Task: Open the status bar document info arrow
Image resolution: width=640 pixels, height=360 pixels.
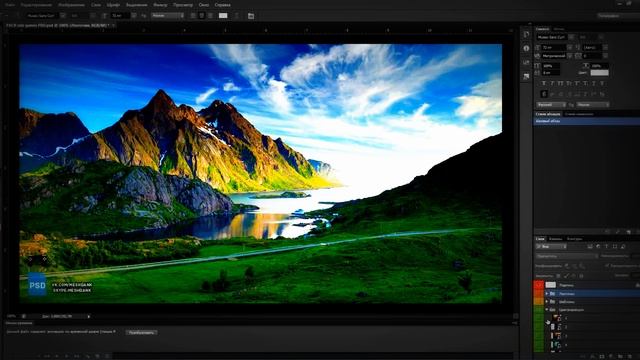Action: [89, 316]
